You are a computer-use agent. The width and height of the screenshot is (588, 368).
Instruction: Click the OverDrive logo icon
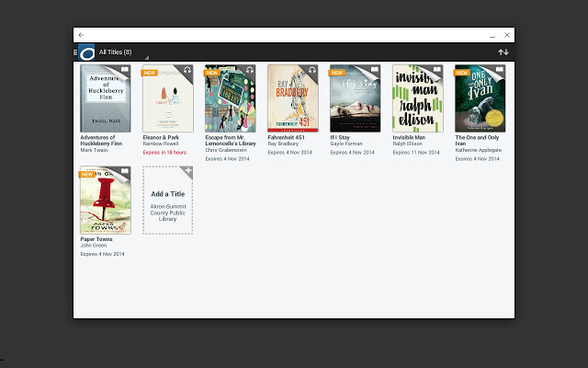(86, 52)
